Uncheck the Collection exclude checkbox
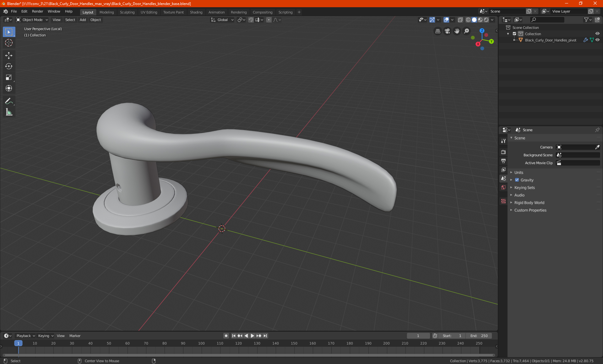This screenshot has width=603, height=364. pos(514,34)
